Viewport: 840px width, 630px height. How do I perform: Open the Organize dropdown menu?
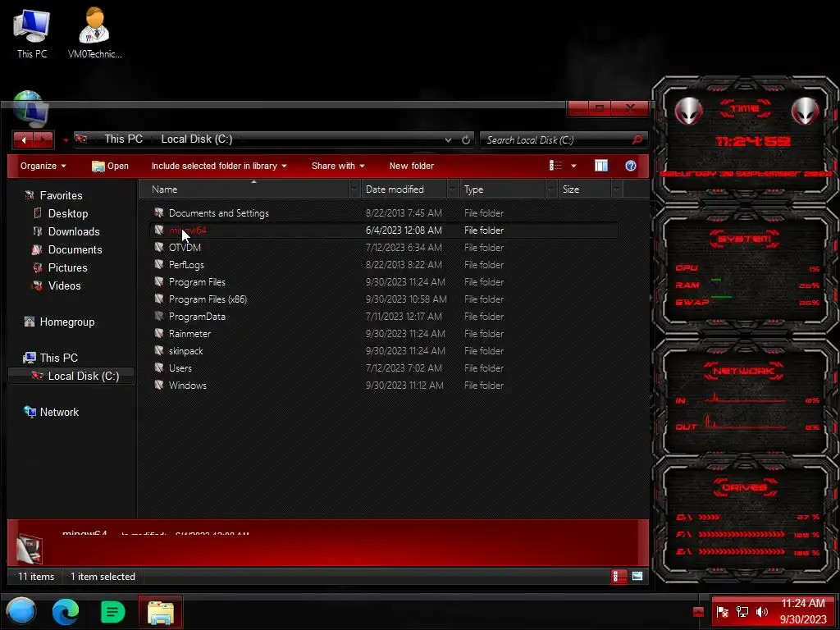(x=43, y=166)
